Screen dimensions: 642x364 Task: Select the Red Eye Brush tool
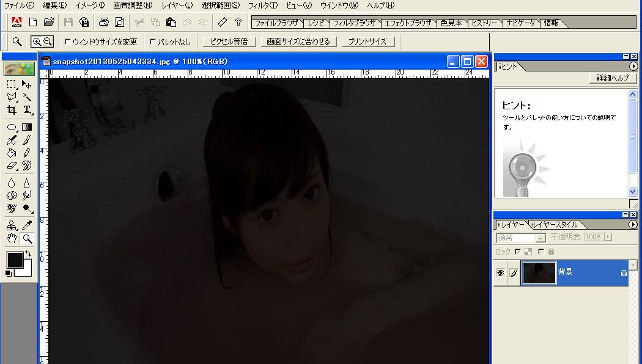(x=12, y=209)
